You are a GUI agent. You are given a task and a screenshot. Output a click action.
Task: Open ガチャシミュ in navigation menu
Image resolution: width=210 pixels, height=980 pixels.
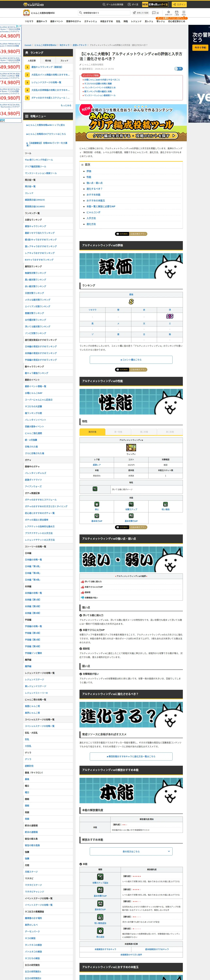pos(91,21)
